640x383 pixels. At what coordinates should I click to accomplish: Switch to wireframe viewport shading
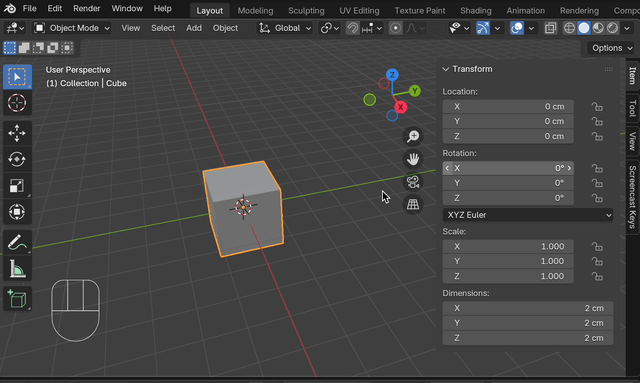point(569,28)
